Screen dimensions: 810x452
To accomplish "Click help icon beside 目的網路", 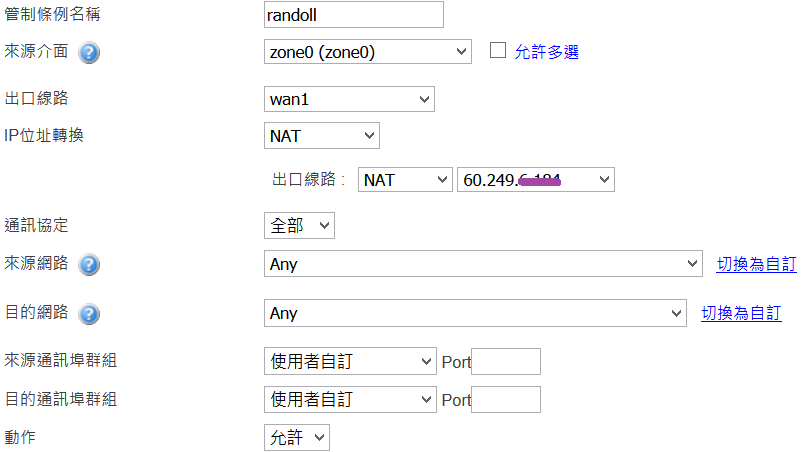I will click(89, 314).
